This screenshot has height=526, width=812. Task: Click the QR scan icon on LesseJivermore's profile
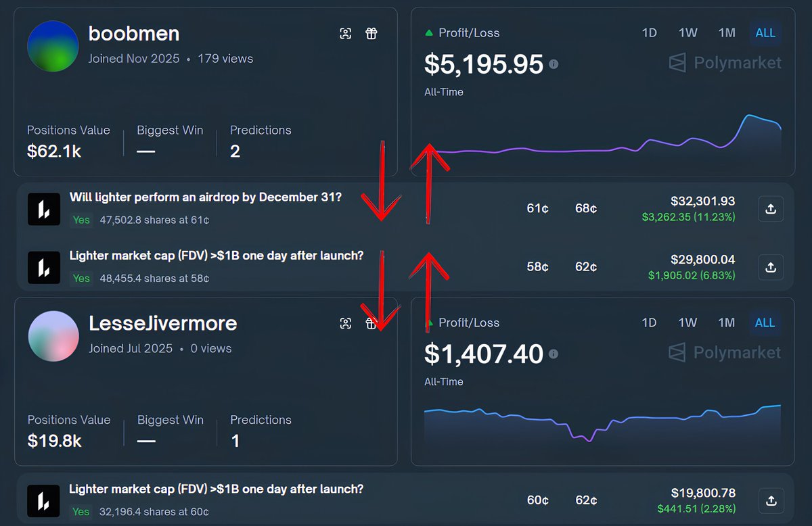pos(346,323)
